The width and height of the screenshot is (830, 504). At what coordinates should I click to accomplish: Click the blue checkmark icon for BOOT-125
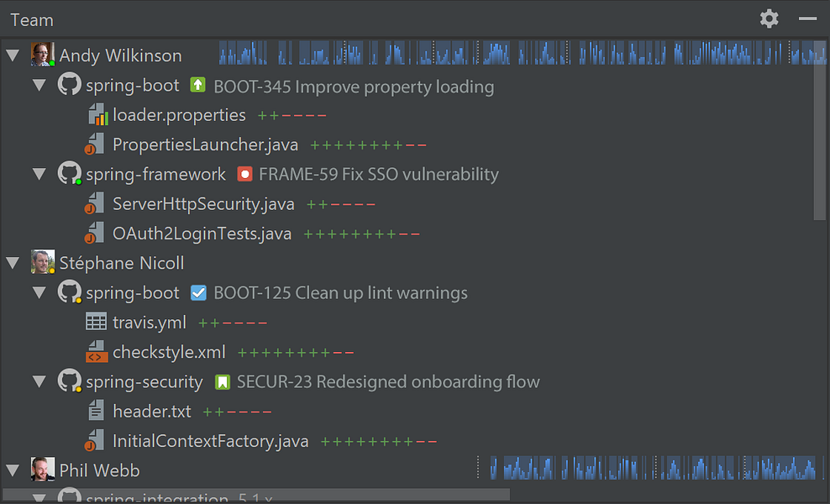pyautogui.click(x=198, y=292)
